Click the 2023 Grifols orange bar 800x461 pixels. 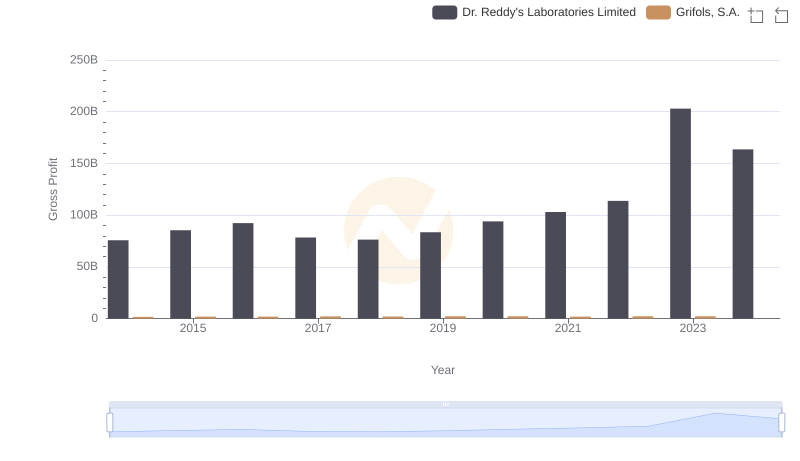(705, 317)
